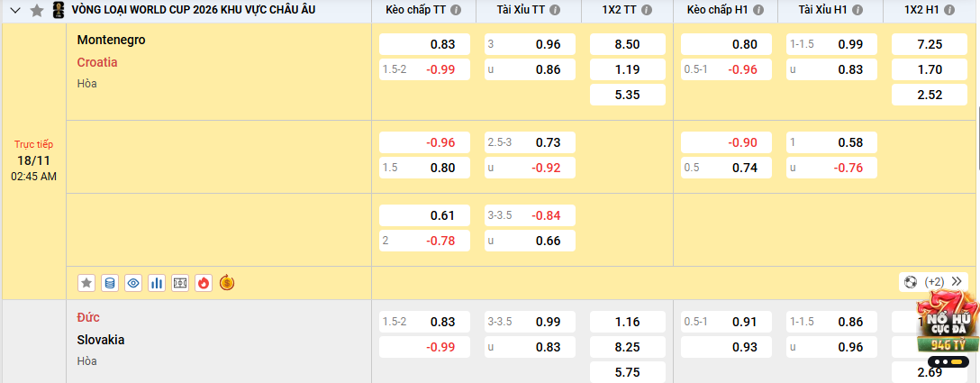
Task: Open the Slovakia team link
Action: point(101,340)
